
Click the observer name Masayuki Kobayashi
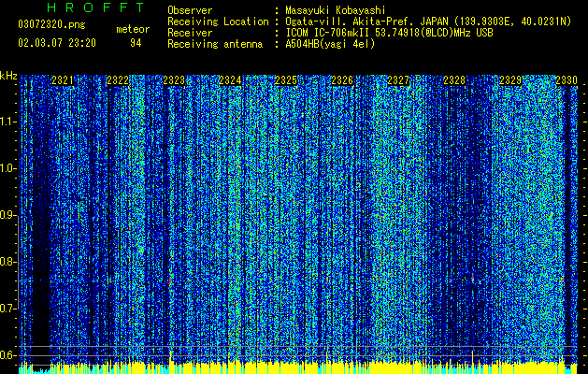tap(336, 10)
